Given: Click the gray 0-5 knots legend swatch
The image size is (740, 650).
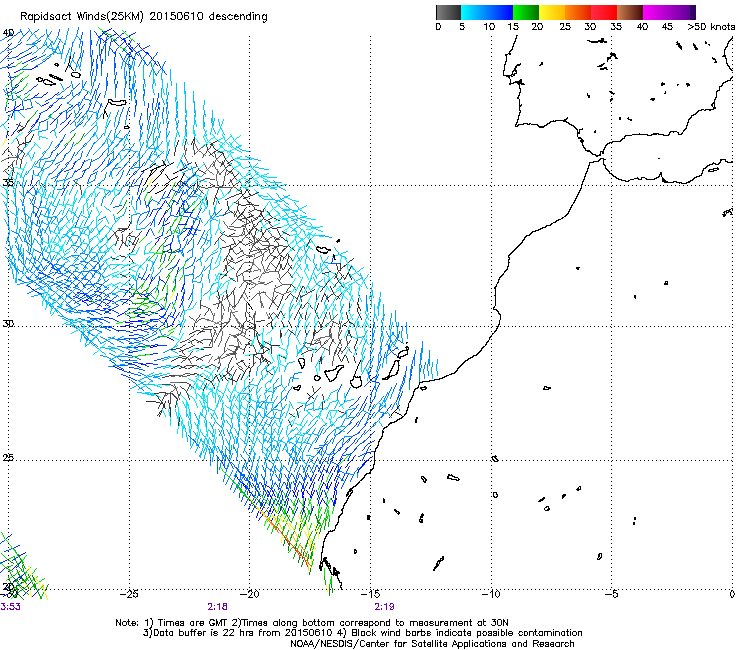Looking at the screenshot, I should coord(448,12).
